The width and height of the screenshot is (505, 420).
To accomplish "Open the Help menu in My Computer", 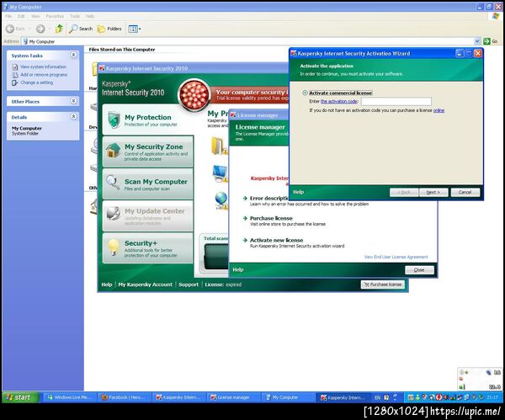I will (x=90, y=16).
